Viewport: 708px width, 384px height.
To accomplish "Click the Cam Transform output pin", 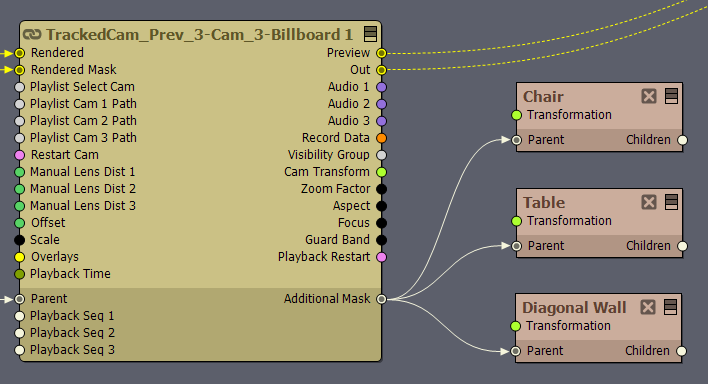I will (x=382, y=172).
